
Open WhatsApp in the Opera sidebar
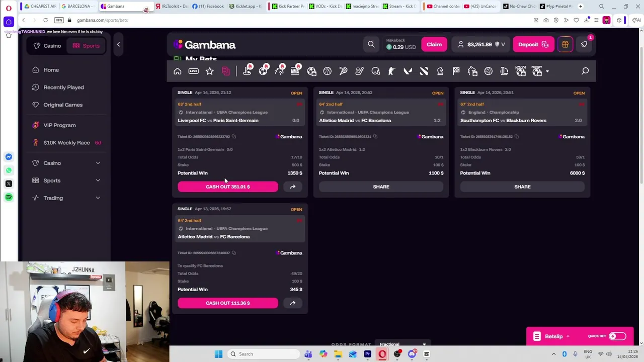(9, 170)
